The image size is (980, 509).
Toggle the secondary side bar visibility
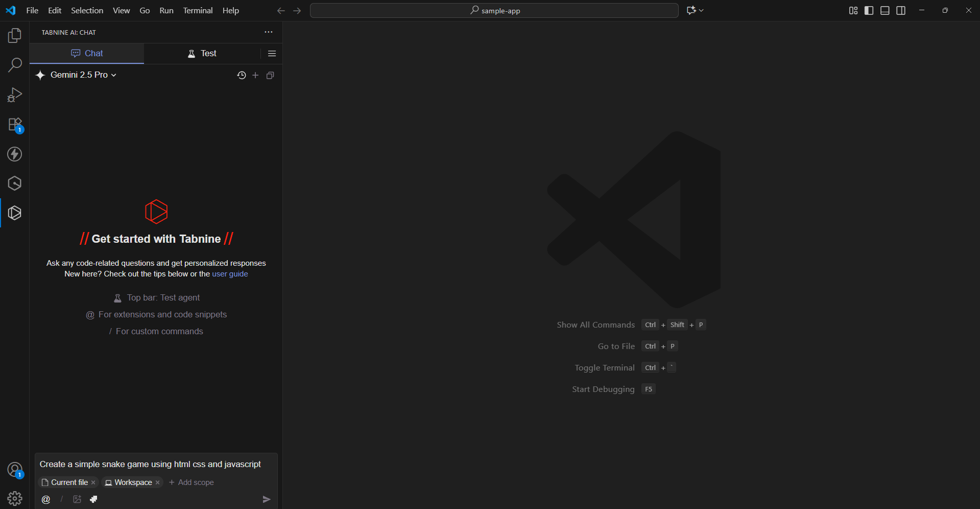901,10
